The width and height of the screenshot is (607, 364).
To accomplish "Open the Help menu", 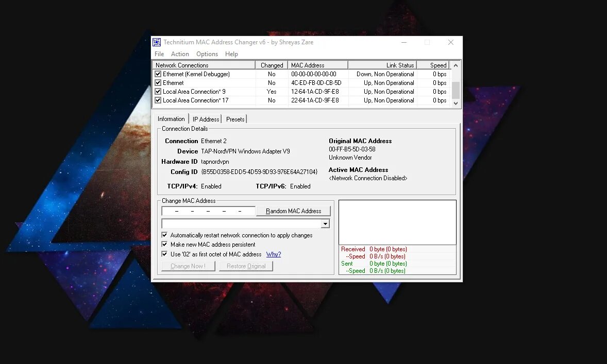I will 231,54.
